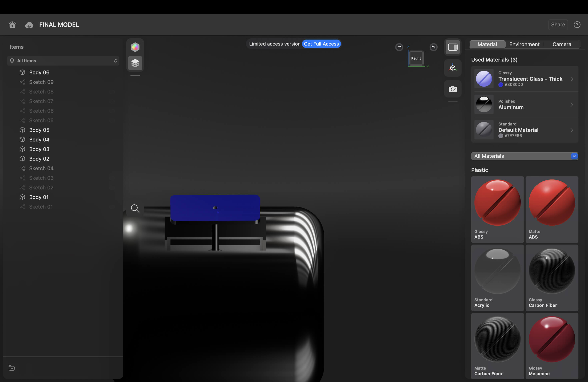Open the All Items filter dropdown
The image size is (588, 382).
coord(63,61)
